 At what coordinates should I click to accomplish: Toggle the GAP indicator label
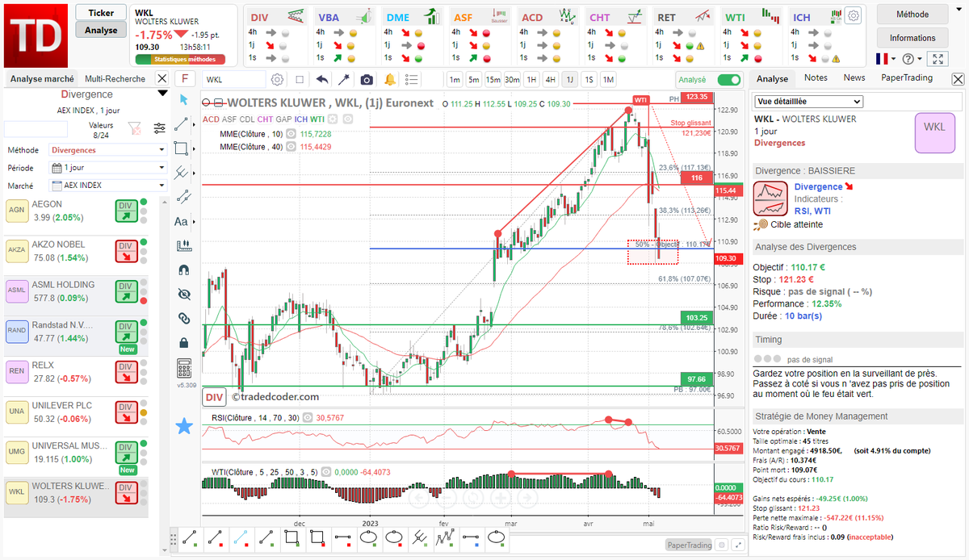pyautogui.click(x=283, y=119)
